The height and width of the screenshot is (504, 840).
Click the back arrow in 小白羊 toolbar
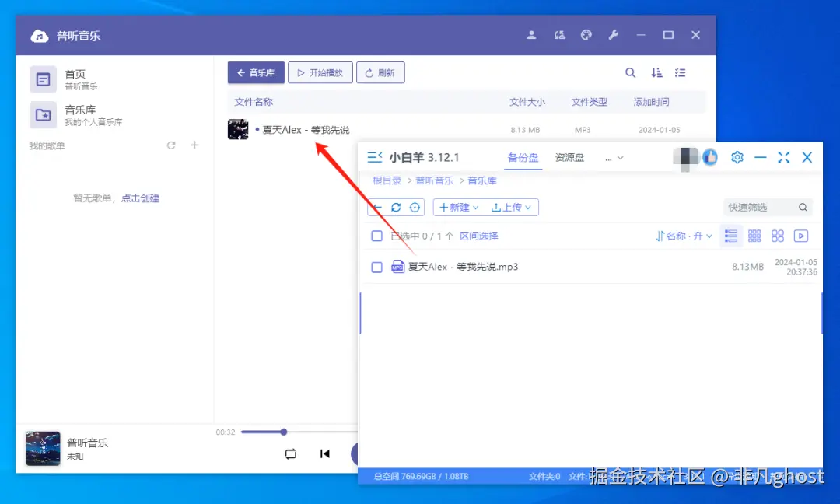(379, 207)
